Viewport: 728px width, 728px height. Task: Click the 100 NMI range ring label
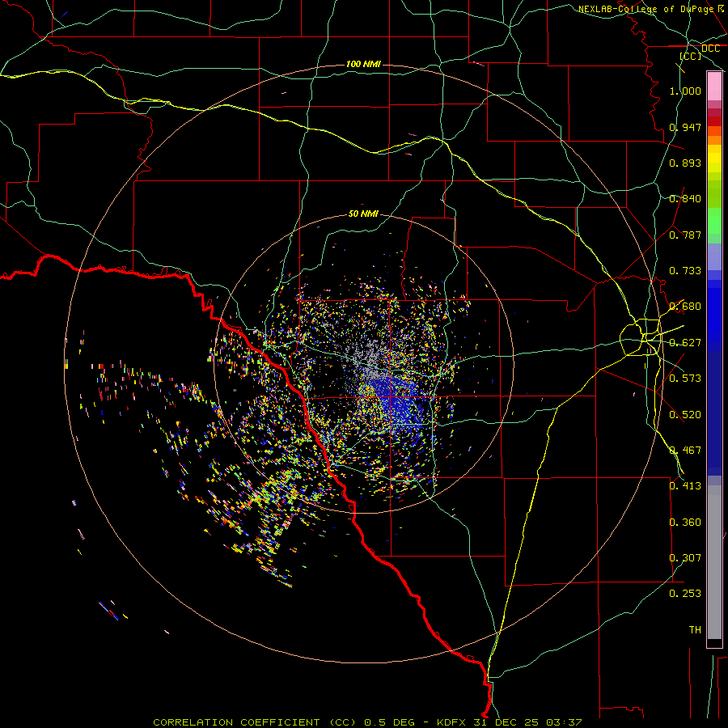363,64
